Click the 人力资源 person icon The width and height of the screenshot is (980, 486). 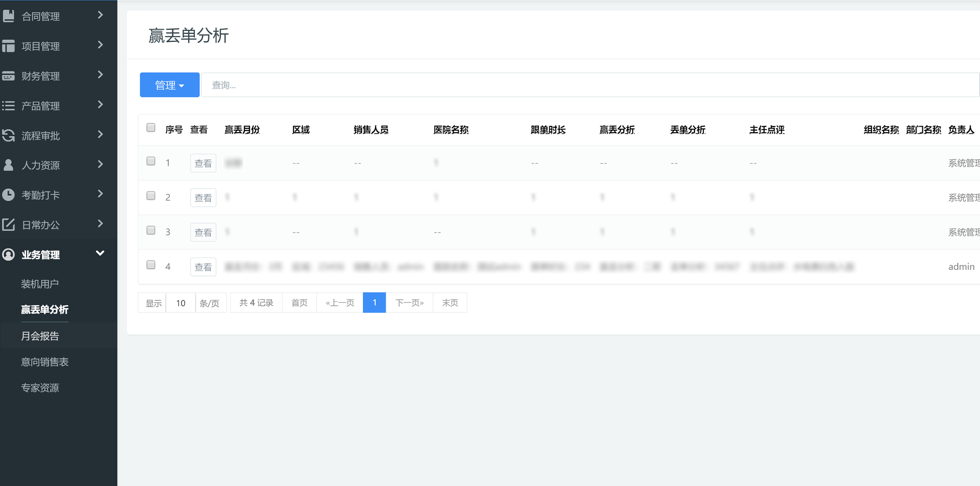[8, 165]
